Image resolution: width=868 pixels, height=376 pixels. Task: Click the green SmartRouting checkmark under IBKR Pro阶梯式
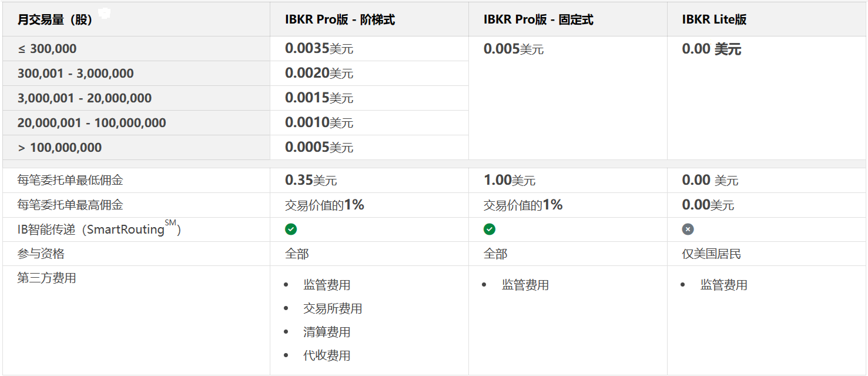click(x=291, y=229)
